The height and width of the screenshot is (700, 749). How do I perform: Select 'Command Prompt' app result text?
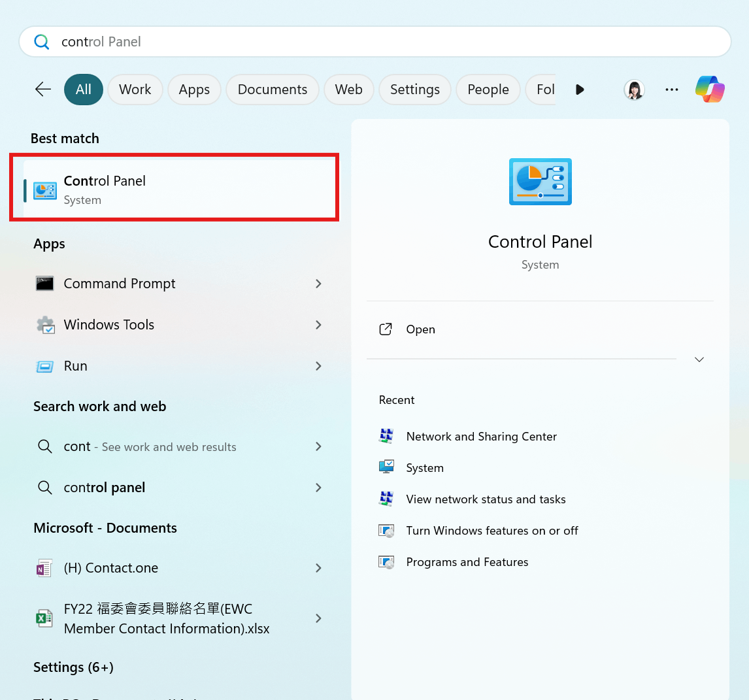[x=120, y=284]
